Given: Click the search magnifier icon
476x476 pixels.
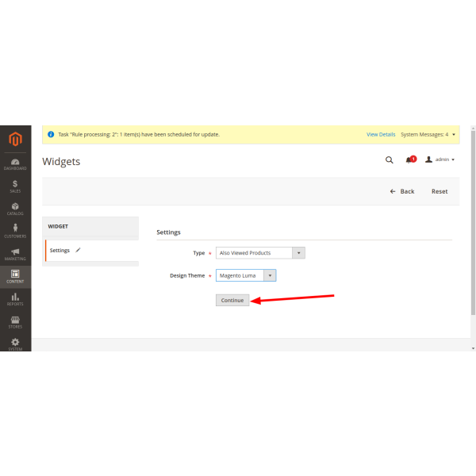Looking at the screenshot, I should point(389,159).
